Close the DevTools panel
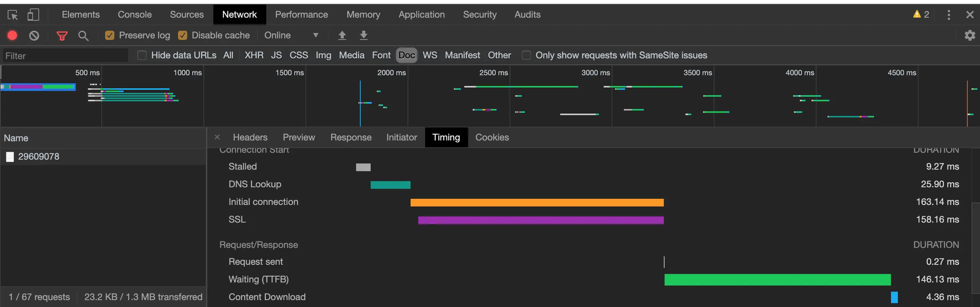The image size is (980, 307). click(x=970, y=15)
